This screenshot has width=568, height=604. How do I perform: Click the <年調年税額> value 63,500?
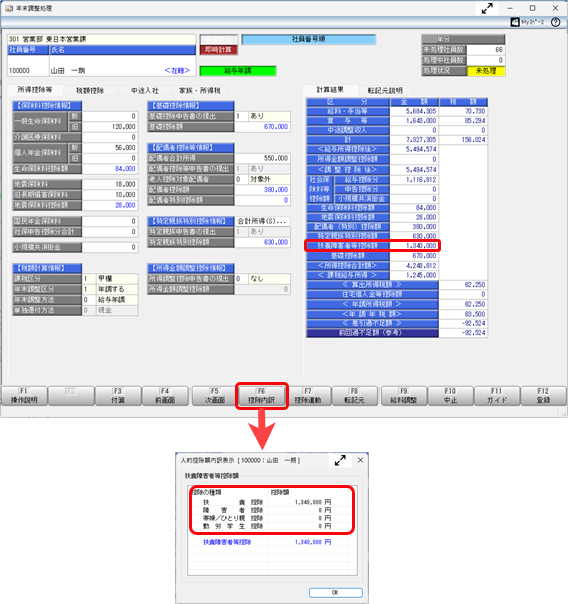[x=463, y=314]
